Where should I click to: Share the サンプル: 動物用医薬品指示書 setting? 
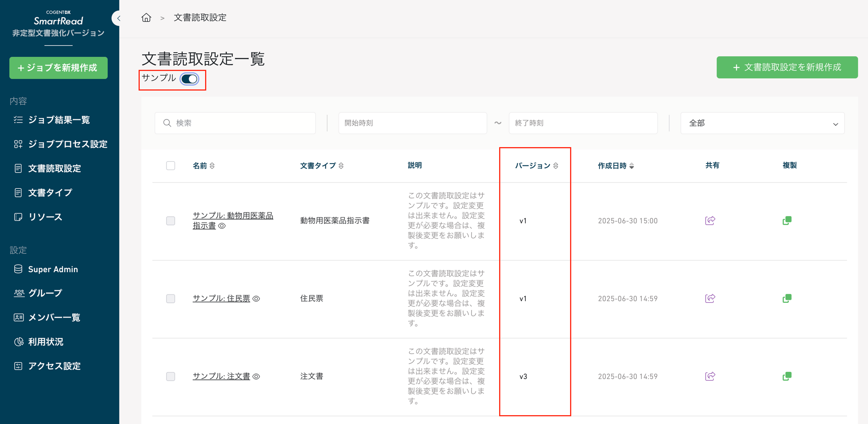pos(709,220)
